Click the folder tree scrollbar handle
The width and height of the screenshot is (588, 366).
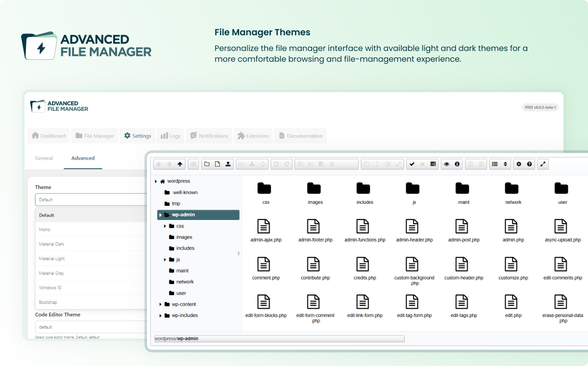pyautogui.click(x=239, y=254)
